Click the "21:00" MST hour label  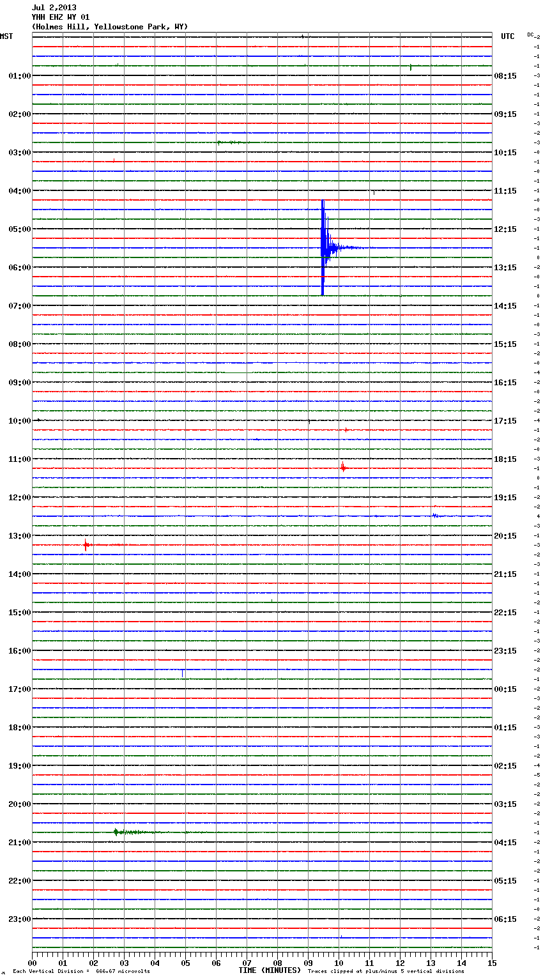click(20, 843)
